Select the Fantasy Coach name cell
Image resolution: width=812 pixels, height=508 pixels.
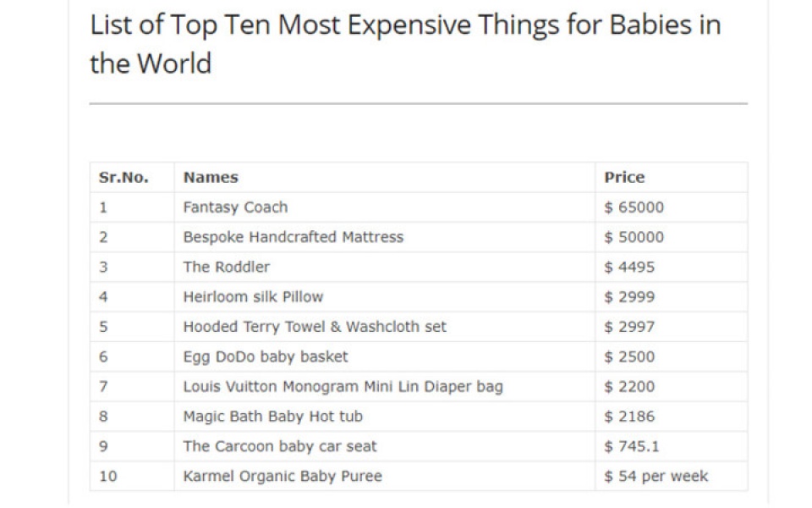(x=235, y=207)
